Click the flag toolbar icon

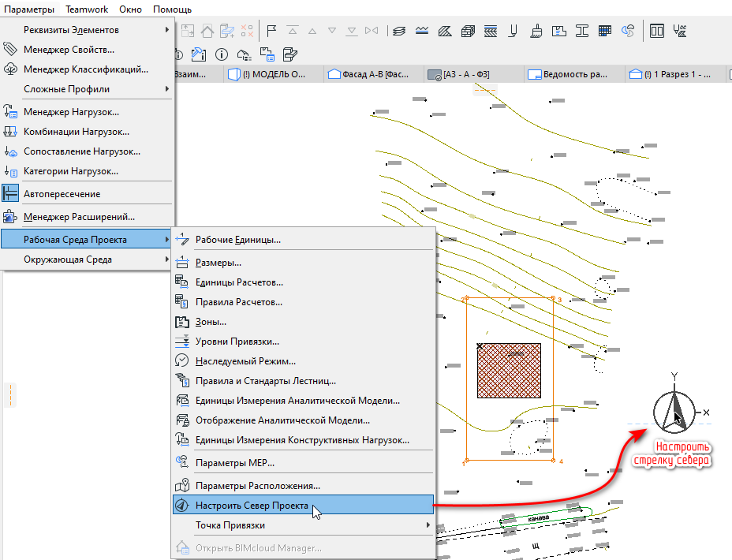click(x=271, y=32)
